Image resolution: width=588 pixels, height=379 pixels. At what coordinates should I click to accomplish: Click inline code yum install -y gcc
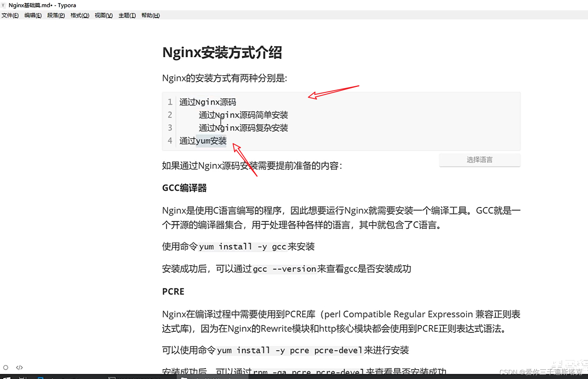click(x=243, y=247)
